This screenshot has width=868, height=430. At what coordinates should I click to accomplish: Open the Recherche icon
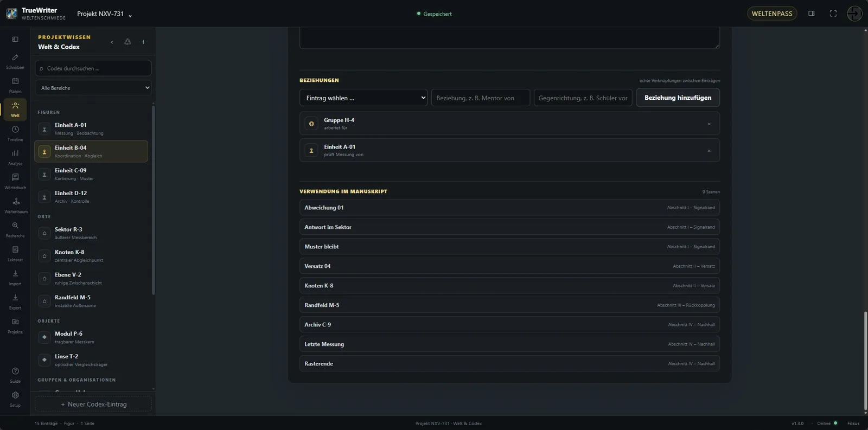coord(15,229)
